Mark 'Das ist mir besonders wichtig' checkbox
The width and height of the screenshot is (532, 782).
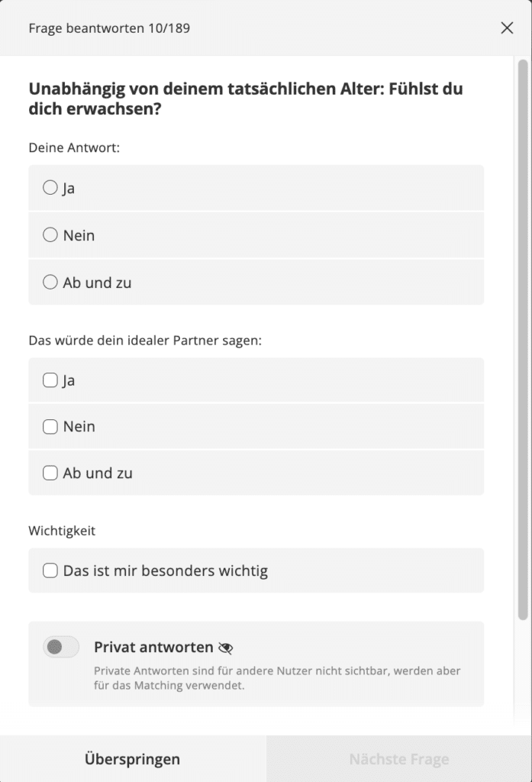coord(50,570)
